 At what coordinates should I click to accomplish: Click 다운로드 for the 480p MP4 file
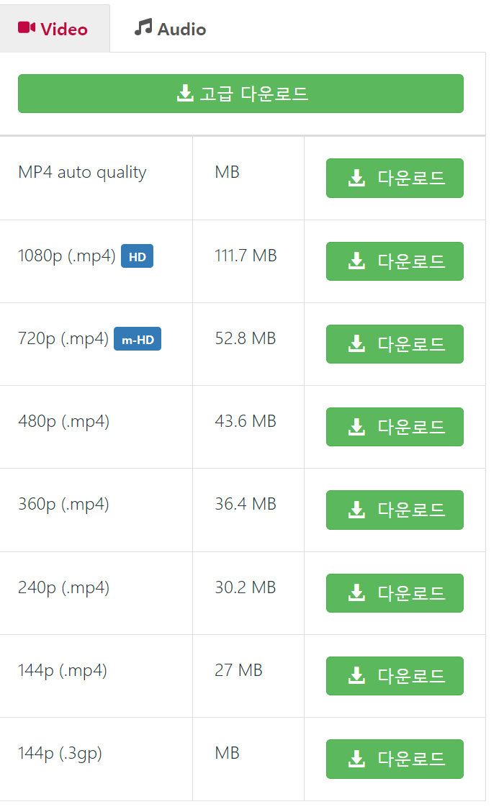pos(395,427)
